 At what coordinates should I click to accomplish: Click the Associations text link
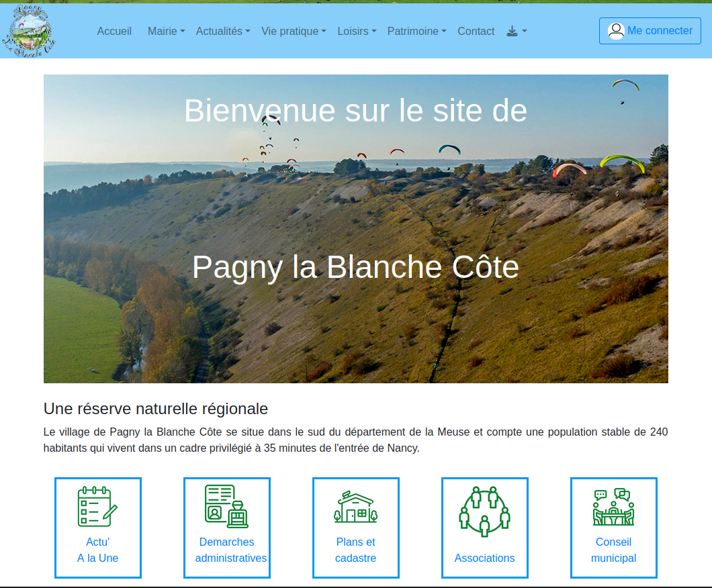click(485, 558)
